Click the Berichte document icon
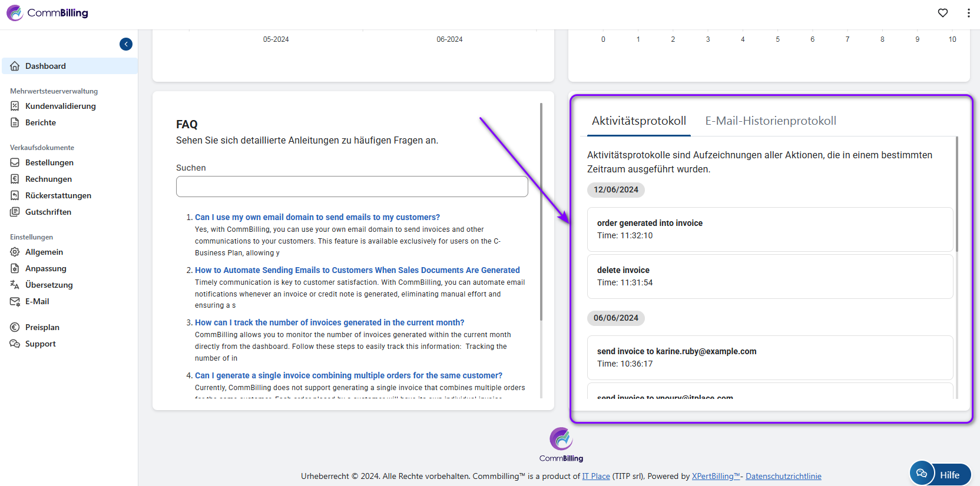 (x=15, y=122)
